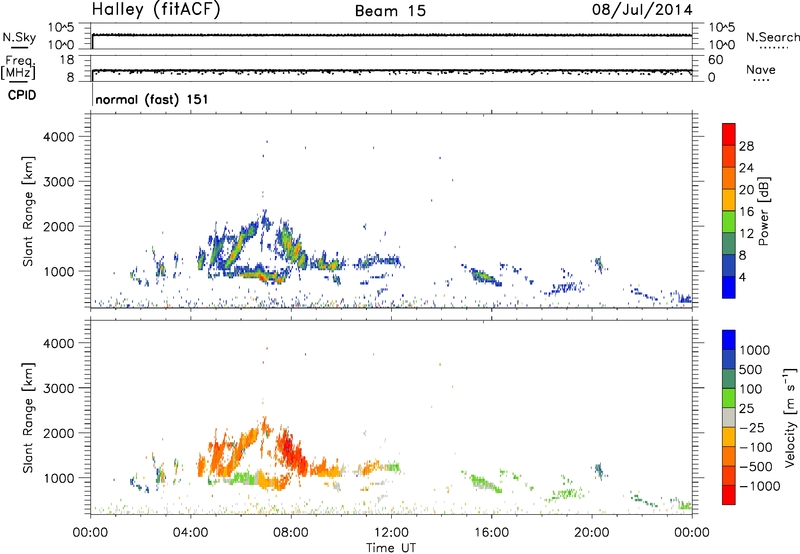Click the 1000 km tick on velocity panel
800x554 pixels.
click(x=59, y=478)
